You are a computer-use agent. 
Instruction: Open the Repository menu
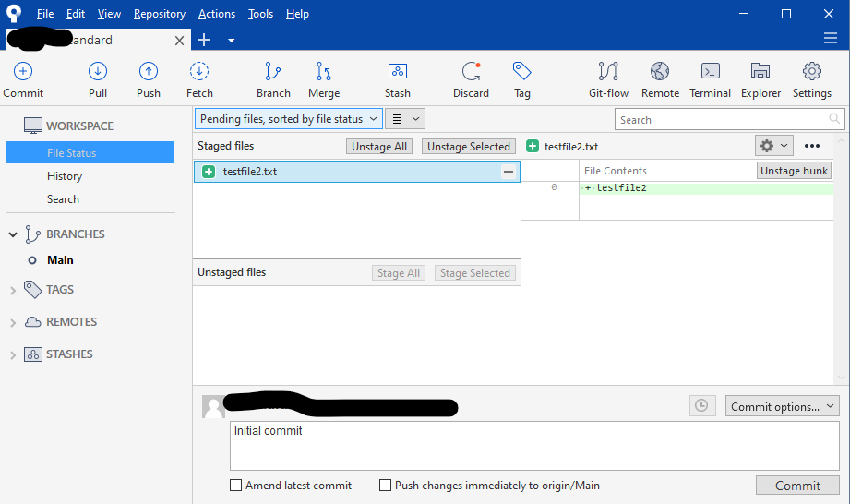tap(159, 14)
